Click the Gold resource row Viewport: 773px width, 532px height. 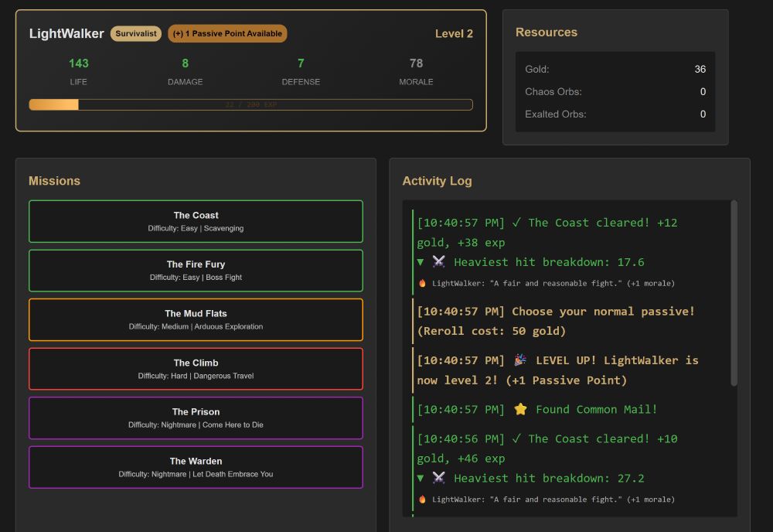click(615, 69)
